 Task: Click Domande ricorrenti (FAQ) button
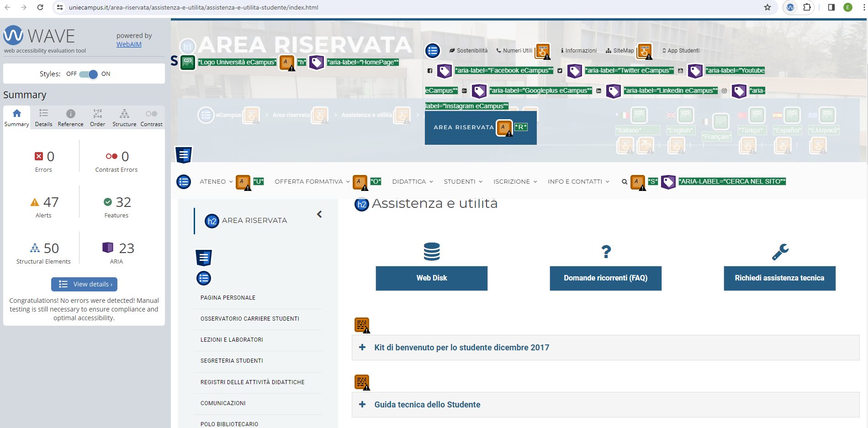click(x=606, y=278)
